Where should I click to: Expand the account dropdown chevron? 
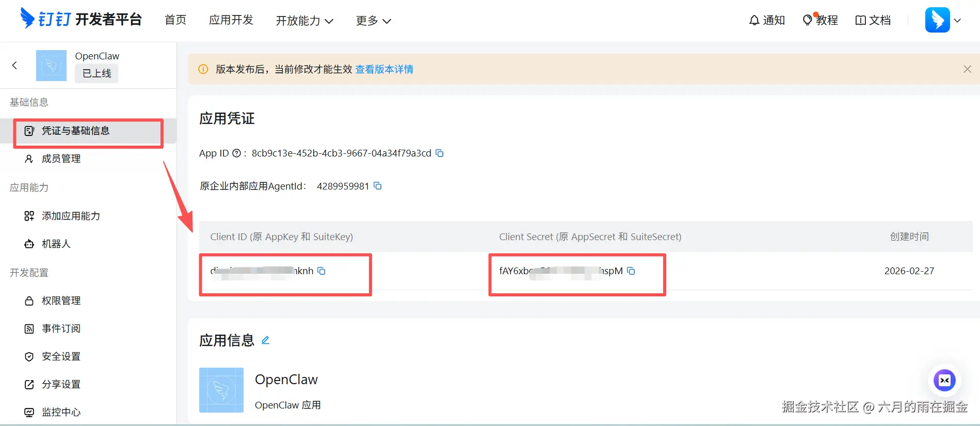pos(957,21)
